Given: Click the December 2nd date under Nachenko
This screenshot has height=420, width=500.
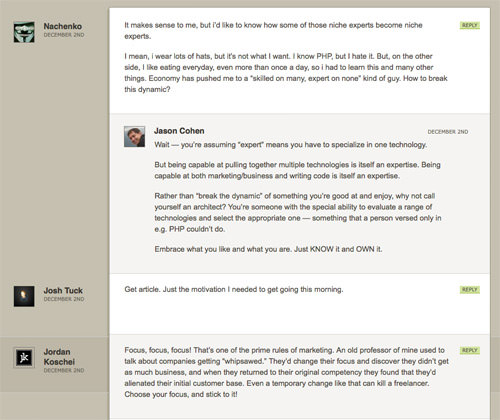Looking at the screenshot, I should tap(64, 35).
